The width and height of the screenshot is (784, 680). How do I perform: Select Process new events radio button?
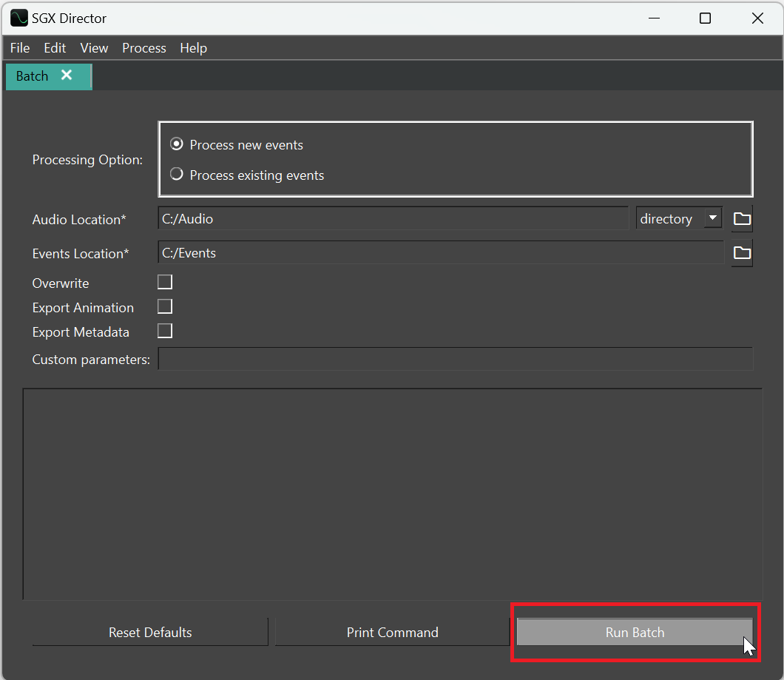tap(177, 145)
